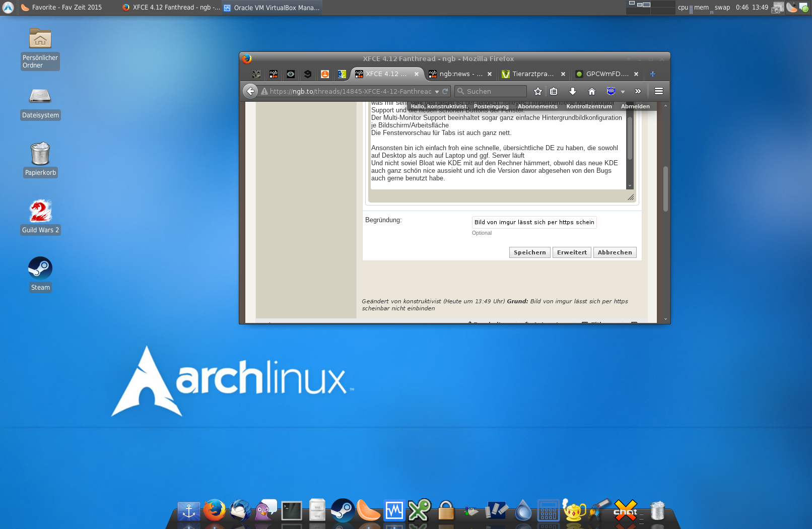
Task: Reload the page using the refresh icon
Action: click(445, 91)
